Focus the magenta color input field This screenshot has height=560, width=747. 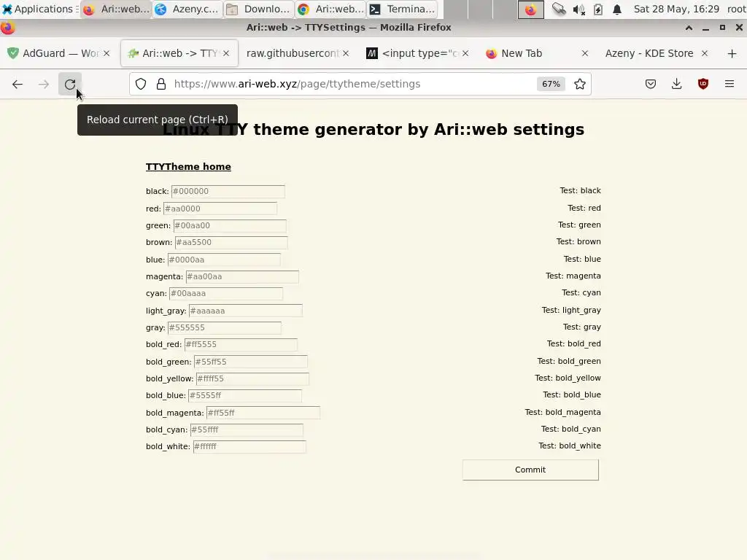242,276
